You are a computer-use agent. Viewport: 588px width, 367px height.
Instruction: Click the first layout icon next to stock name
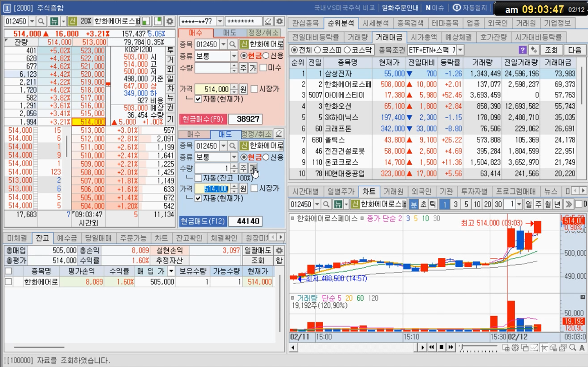pyautogui.click(x=146, y=21)
